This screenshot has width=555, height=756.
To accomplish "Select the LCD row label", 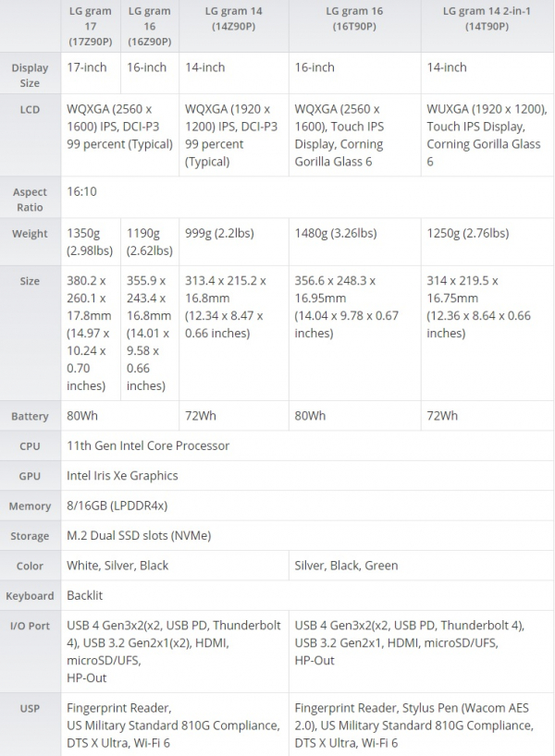I will pyautogui.click(x=30, y=135).
